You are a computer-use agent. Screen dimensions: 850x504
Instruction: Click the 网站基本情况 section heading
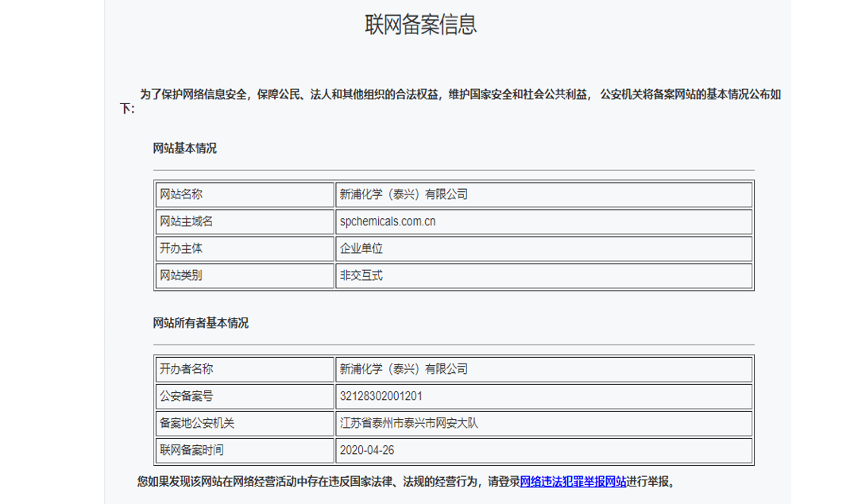click(184, 148)
